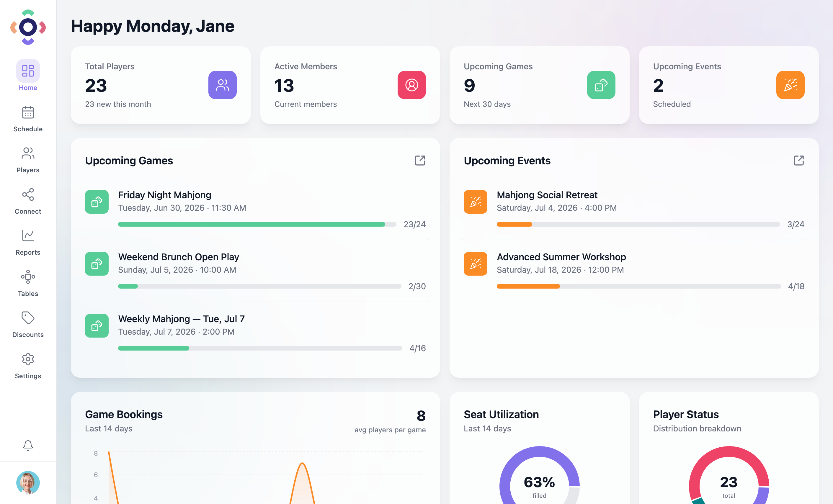833x504 pixels.
Task: Open the Connect share icon
Action: (28, 194)
